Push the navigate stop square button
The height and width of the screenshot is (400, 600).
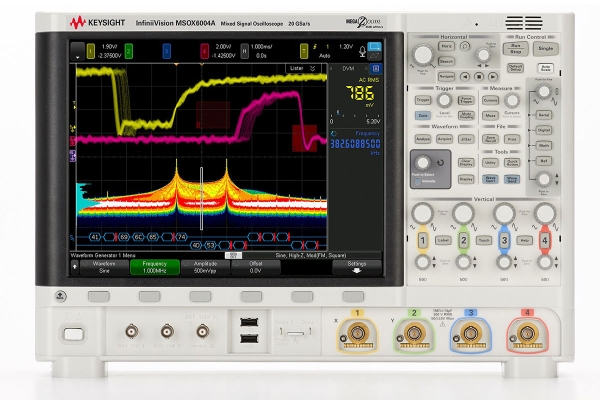click(479, 77)
